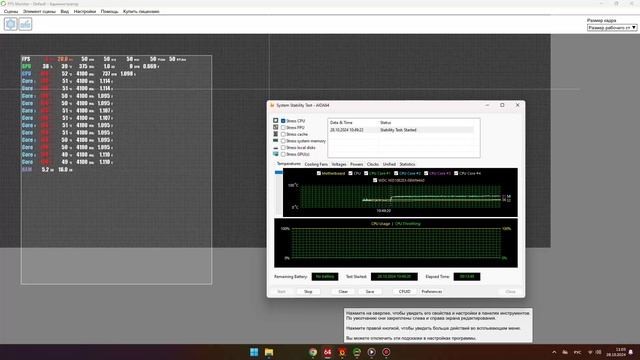Uncheck Motherboard in temperature graph legend

coord(319,173)
